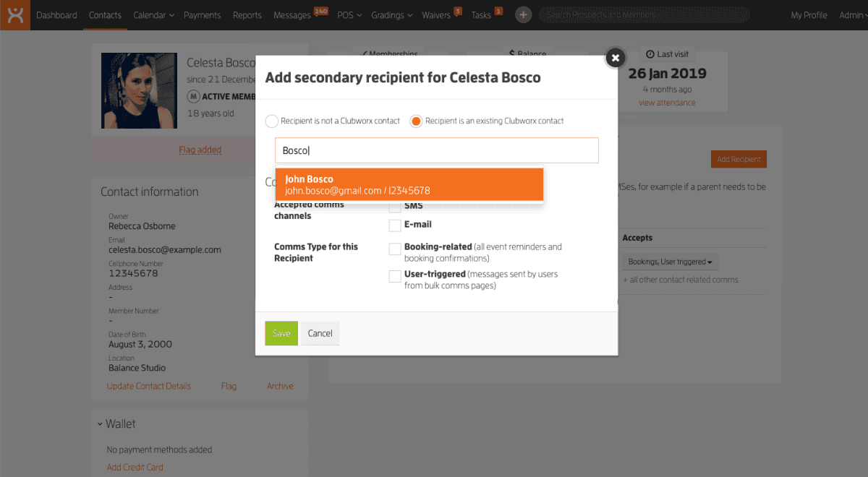
Task: Collapse the Wallet section
Action: (99, 424)
